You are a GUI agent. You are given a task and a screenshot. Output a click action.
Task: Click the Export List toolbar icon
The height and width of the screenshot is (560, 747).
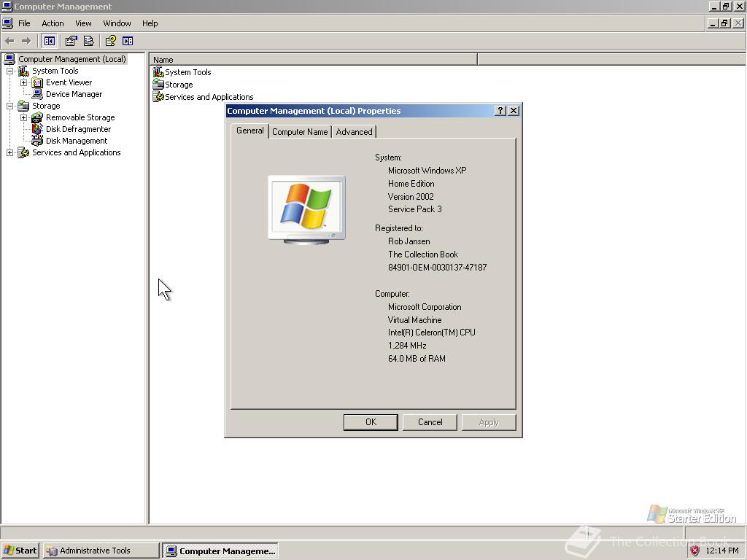88,41
